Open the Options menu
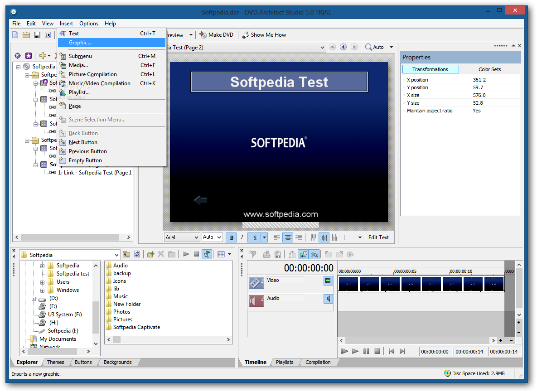This screenshot has height=392, width=537. point(89,24)
